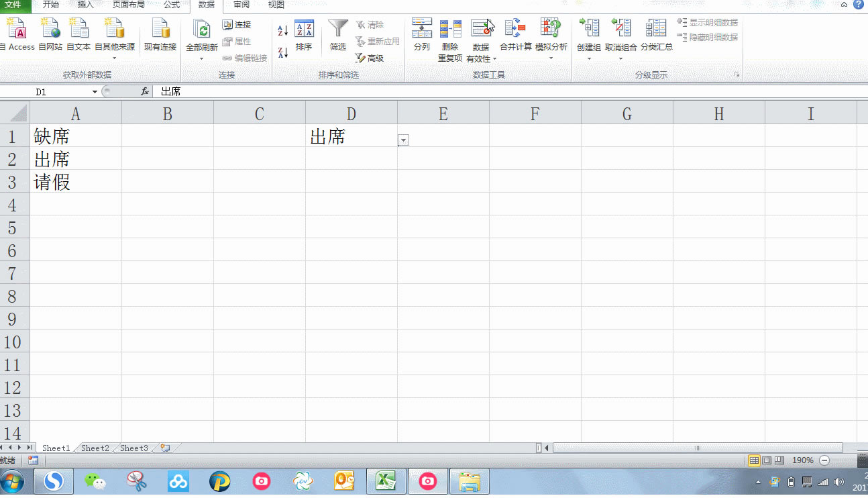
Task: Hide detail data with 隐藏明细数据
Action: (x=708, y=37)
